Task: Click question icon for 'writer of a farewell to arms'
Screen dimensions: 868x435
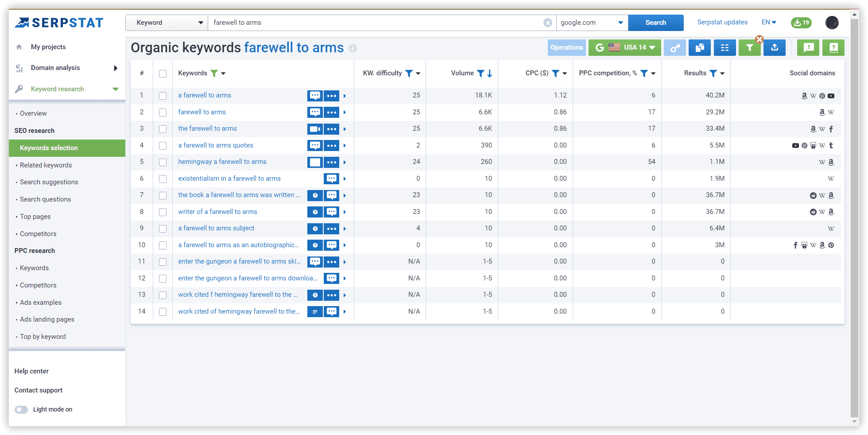Action: [315, 212]
